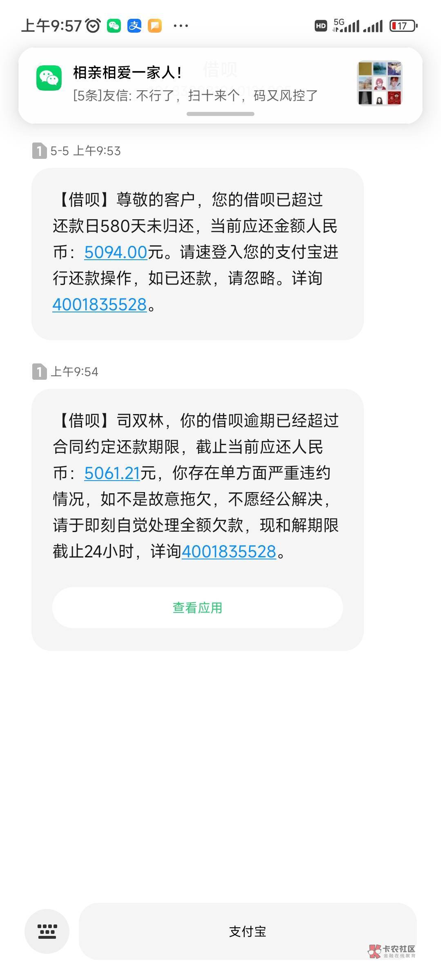This screenshot has width=441, height=980.
Task: Open the group avatar thumbnail in notification
Action: coord(380,83)
